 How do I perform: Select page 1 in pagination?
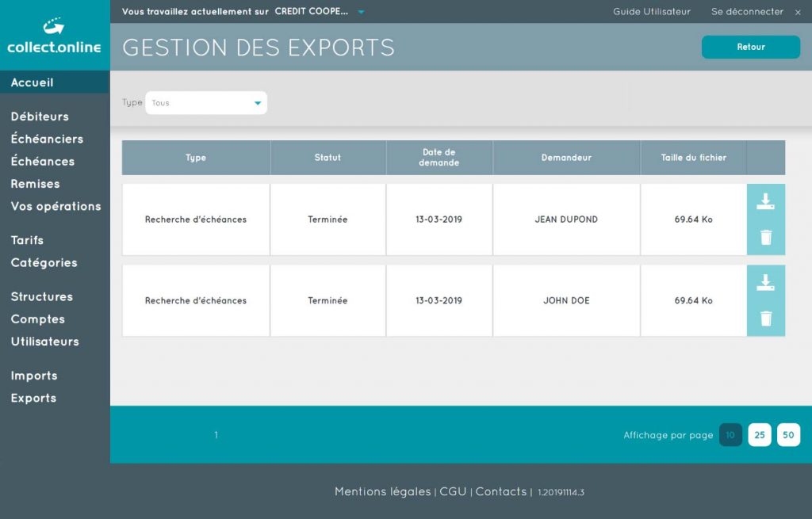[x=216, y=434]
